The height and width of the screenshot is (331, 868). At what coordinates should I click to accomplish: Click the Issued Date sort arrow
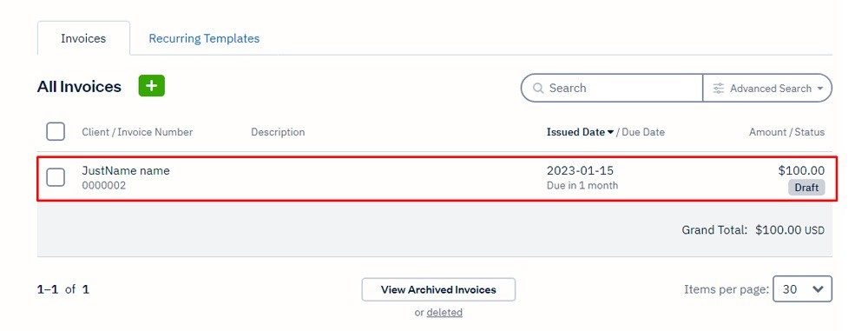click(610, 132)
